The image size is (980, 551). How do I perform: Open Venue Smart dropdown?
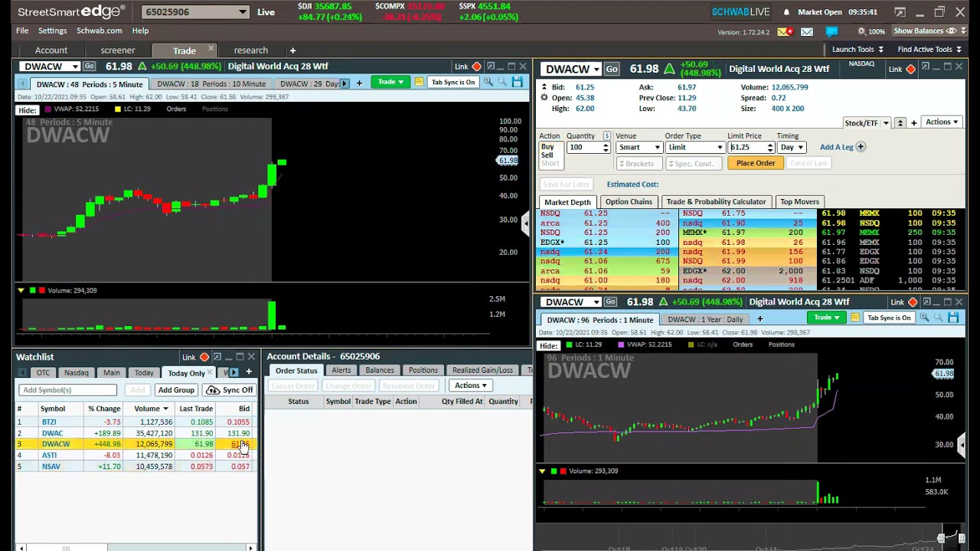click(x=639, y=147)
